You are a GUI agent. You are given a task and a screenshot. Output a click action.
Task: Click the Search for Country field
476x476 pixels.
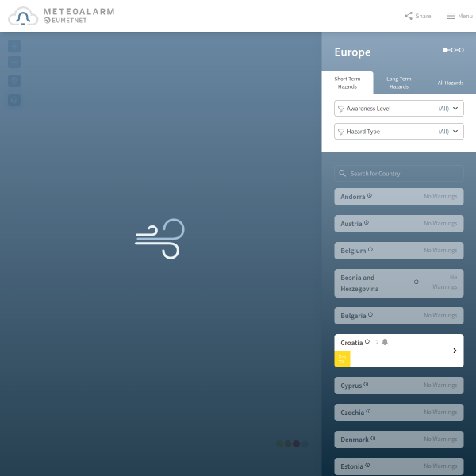click(x=399, y=173)
